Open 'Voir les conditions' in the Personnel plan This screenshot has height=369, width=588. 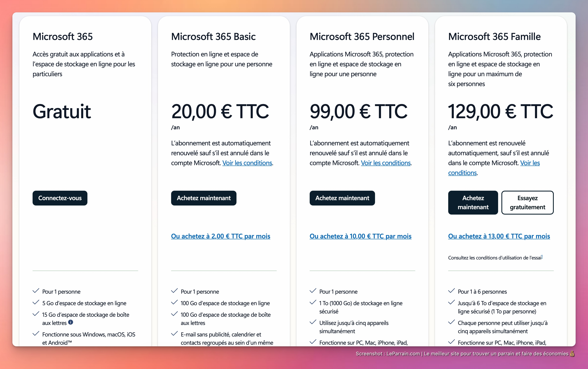coord(386,163)
